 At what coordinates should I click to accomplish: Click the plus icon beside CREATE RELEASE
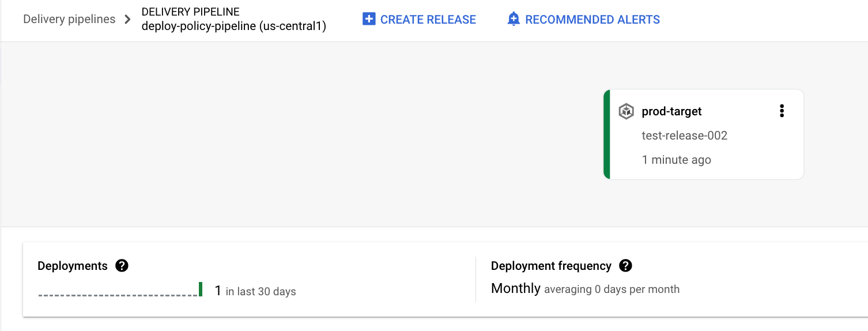(368, 20)
